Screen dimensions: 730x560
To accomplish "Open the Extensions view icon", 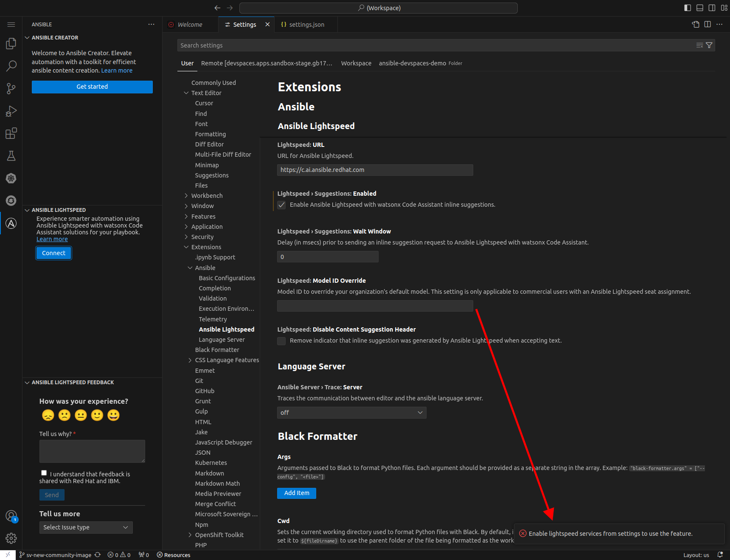I will (11, 134).
